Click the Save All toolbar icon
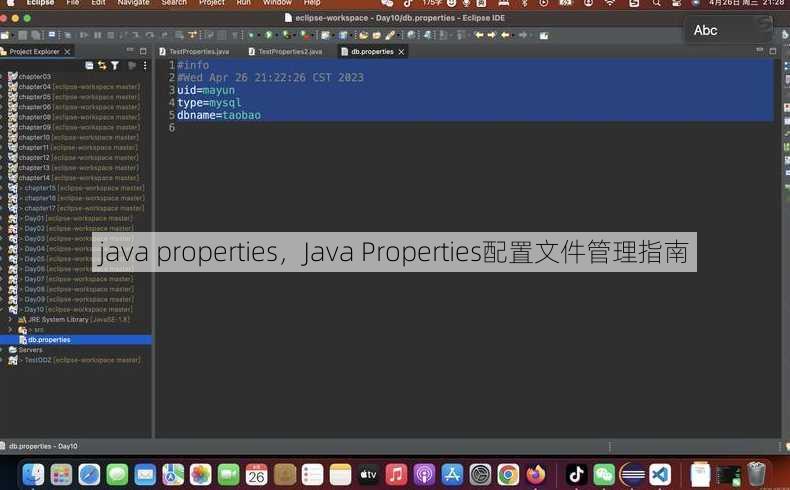Image resolution: width=790 pixels, height=490 pixels. pos(36,35)
